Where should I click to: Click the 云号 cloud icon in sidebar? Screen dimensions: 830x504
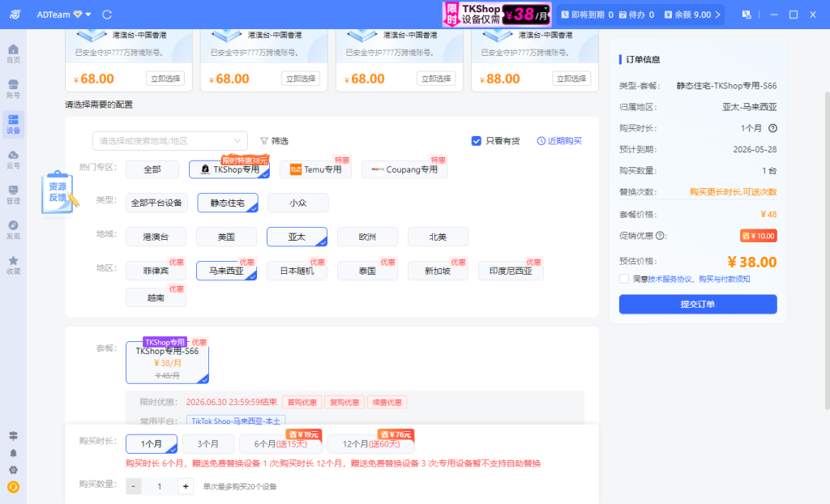coord(13,159)
